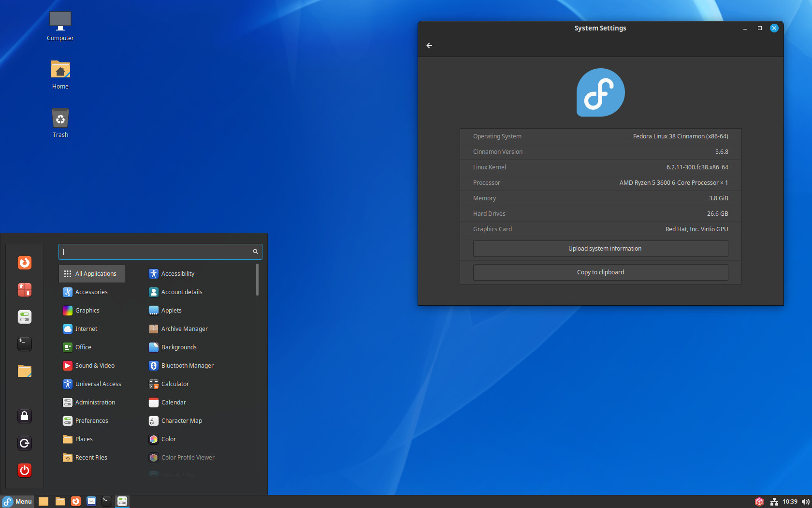Click Copy to clipboard button
The image size is (812, 508).
point(600,272)
